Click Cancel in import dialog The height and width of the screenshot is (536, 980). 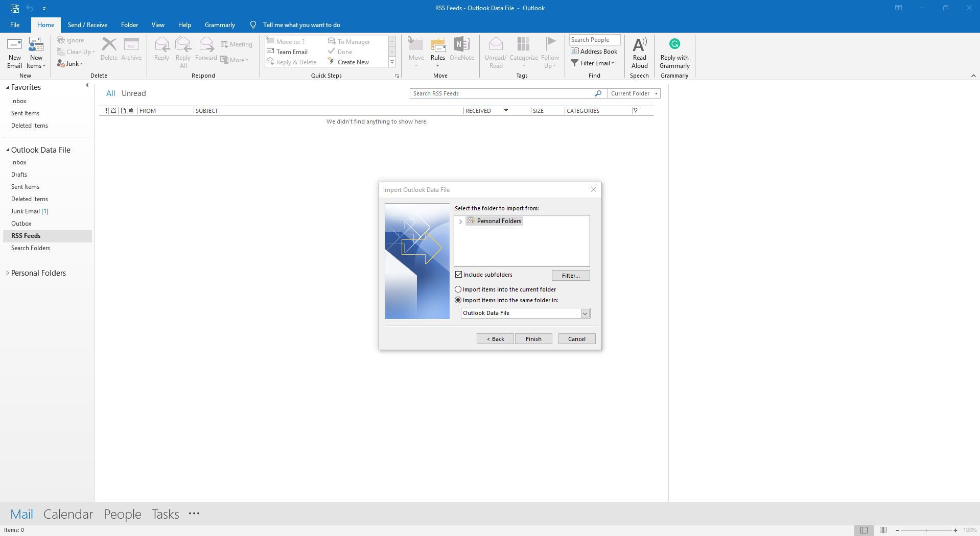[576, 339]
